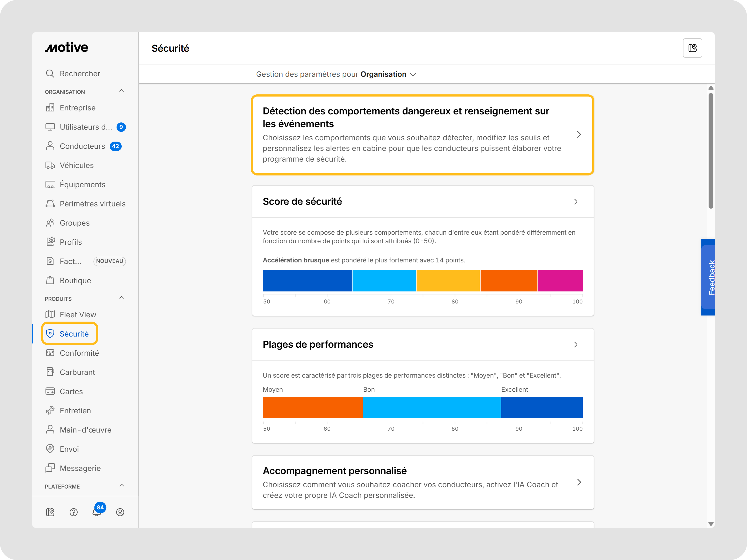The image size is (747, 560).
Task: Open Détection des comportements dangereux card
Action: point(422,135)
